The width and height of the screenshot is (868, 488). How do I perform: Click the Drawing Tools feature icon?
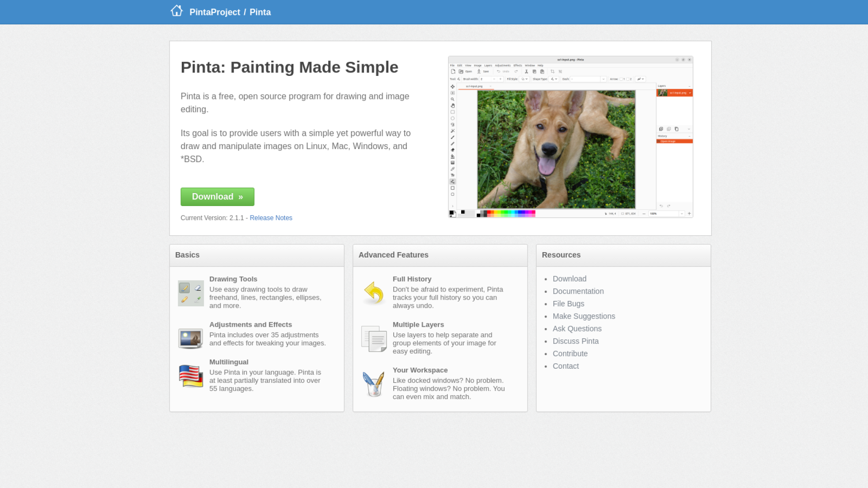point(191,293)
